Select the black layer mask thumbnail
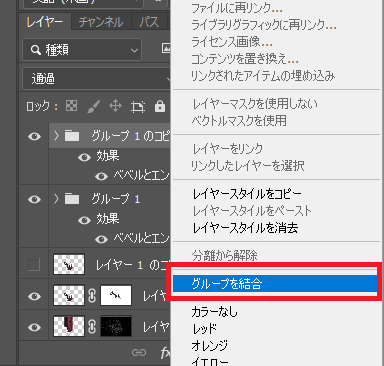Image resolution: width=384 pixels, height=366 pixels. click(x=116, y=326)
